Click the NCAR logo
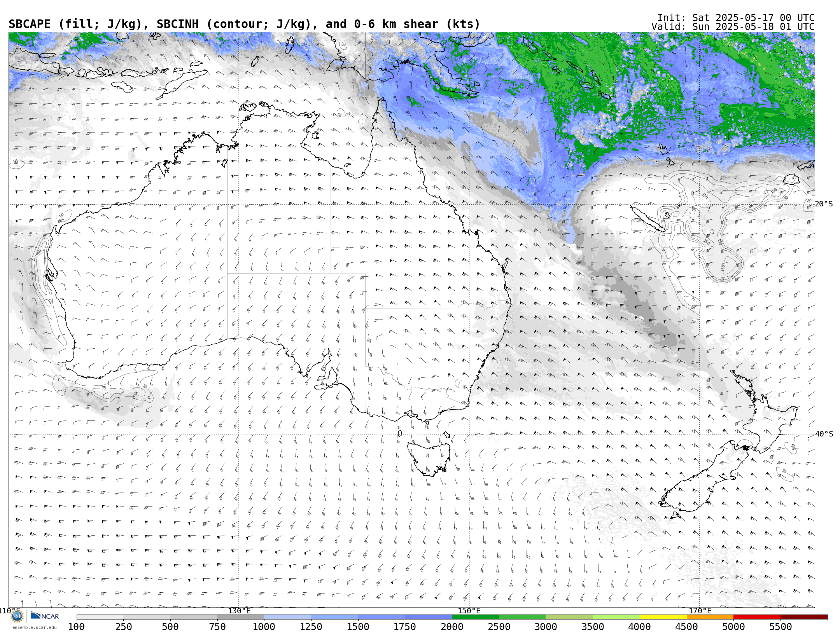The image size is (840, 632). tap(45, 616)
